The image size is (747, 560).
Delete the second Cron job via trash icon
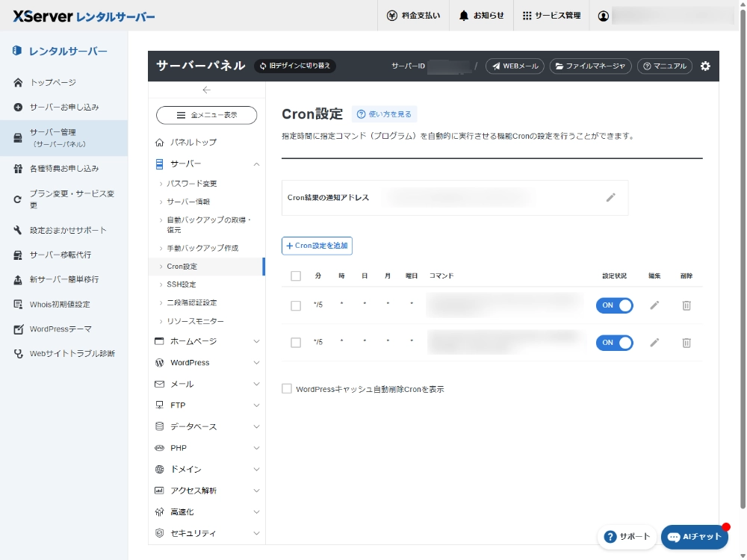coord(686,343)
